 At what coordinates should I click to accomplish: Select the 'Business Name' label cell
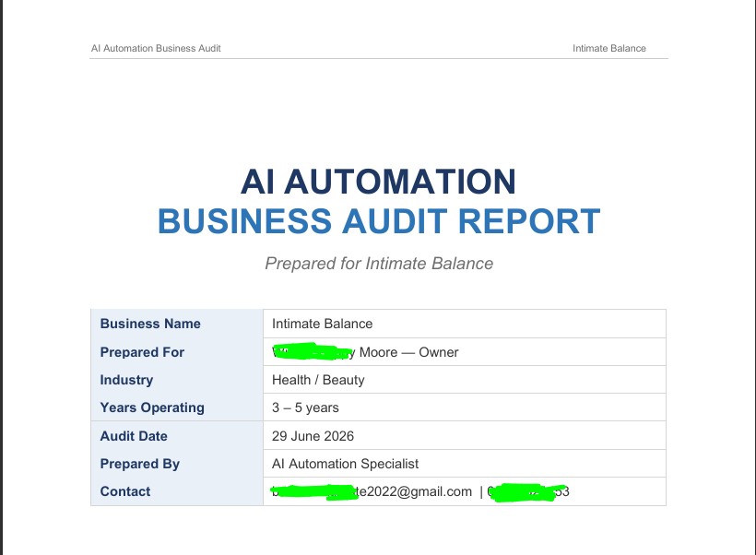[x=177, y=324]
